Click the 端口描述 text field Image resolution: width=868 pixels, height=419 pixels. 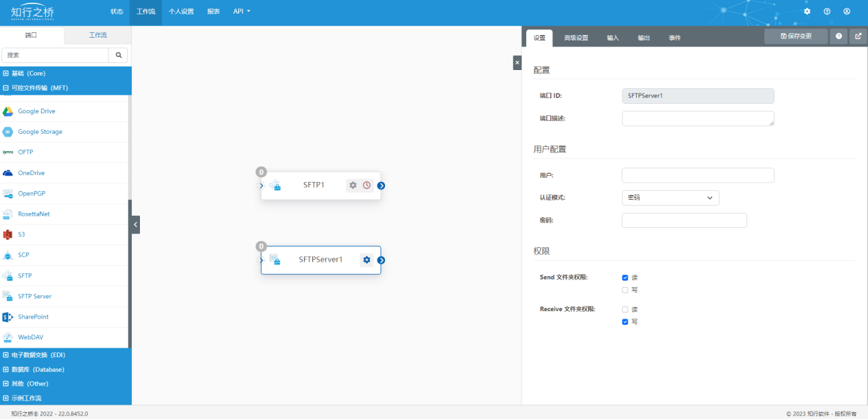pyautogui.click(x=698, y=118)
